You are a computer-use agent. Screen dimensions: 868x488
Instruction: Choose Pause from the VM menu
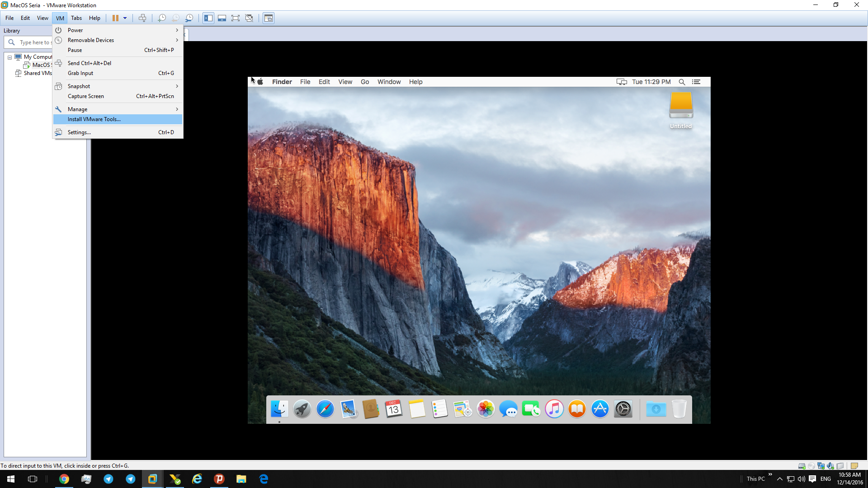pos(118,50)
